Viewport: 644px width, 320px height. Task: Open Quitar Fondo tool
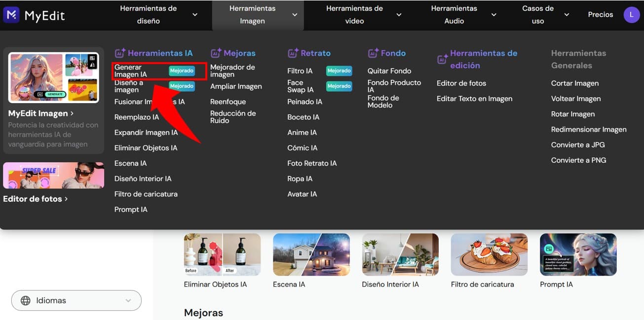389,71
